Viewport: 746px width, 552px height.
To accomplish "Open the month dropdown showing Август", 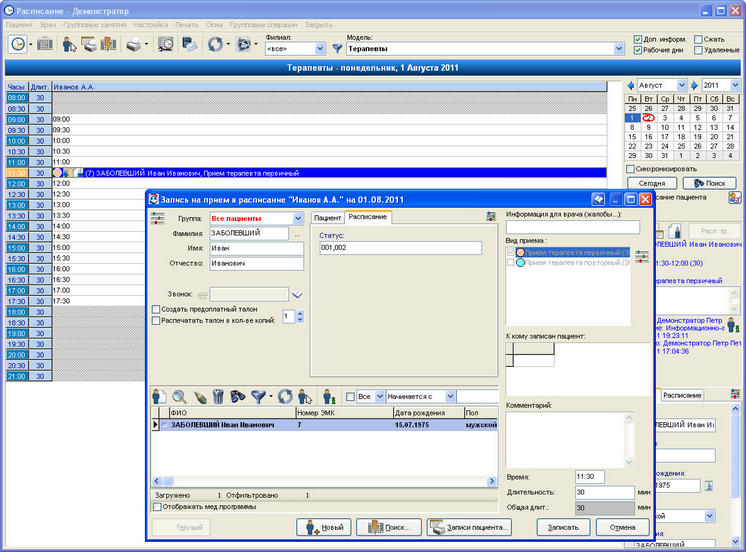I will pos(682,85).
